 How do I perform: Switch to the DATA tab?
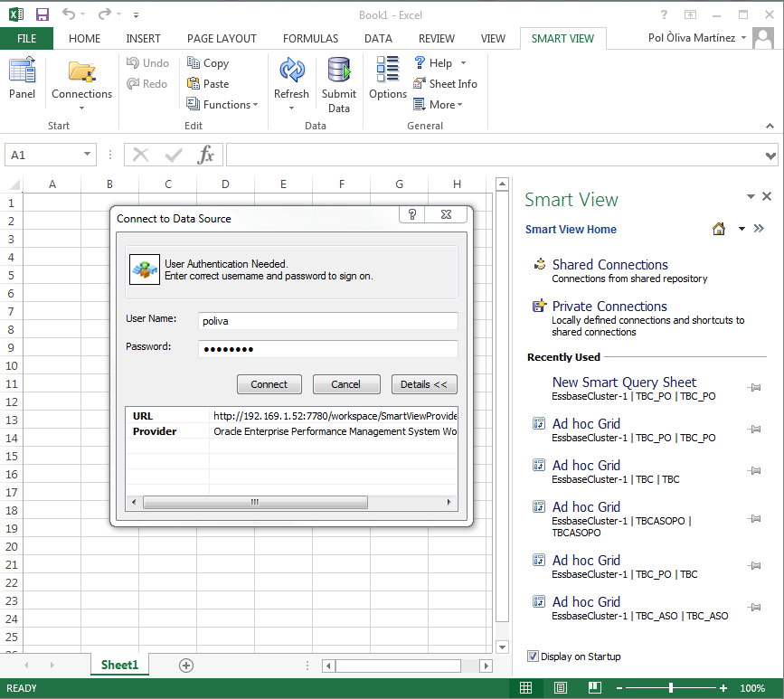click(378, 39)
